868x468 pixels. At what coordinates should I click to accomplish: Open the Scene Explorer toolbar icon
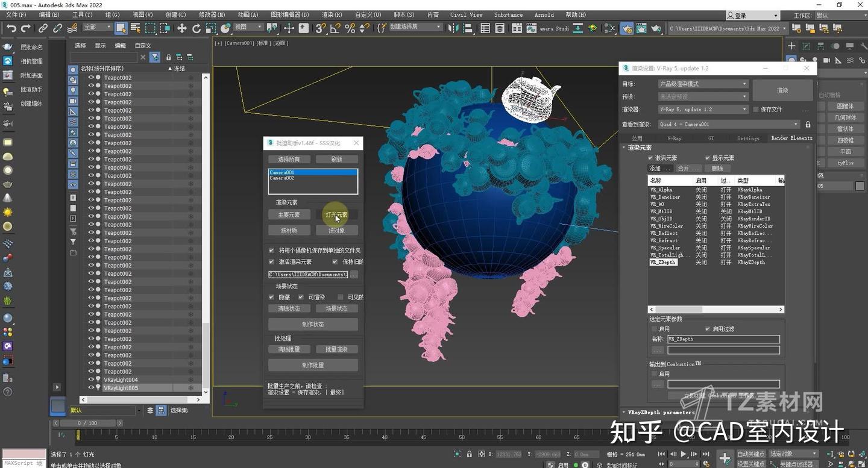coord(485,28)
